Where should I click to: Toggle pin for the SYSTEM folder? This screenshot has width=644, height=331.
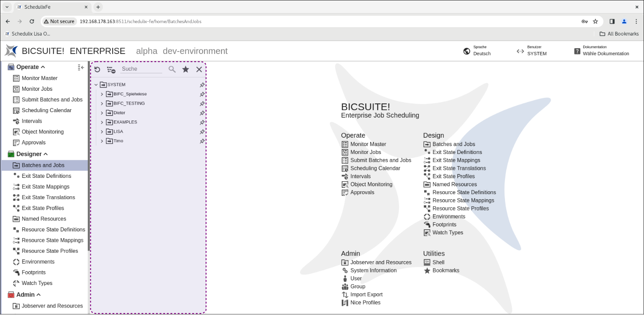pyautogui.click(x=202, y=85)
